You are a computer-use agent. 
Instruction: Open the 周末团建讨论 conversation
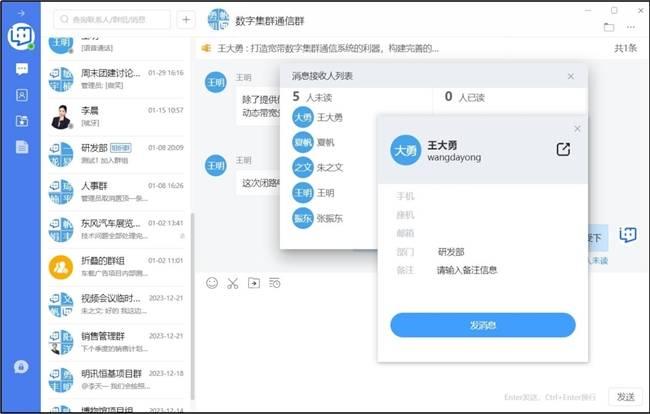pos(116,79)
